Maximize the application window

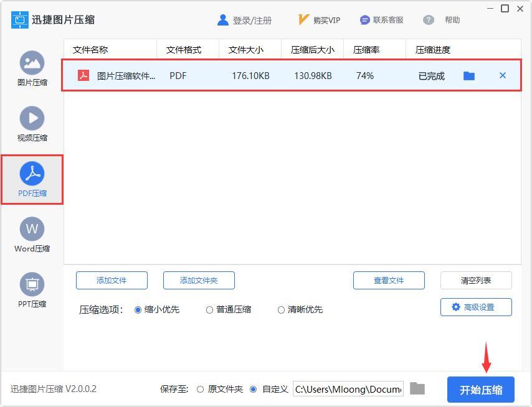(505, 8)
